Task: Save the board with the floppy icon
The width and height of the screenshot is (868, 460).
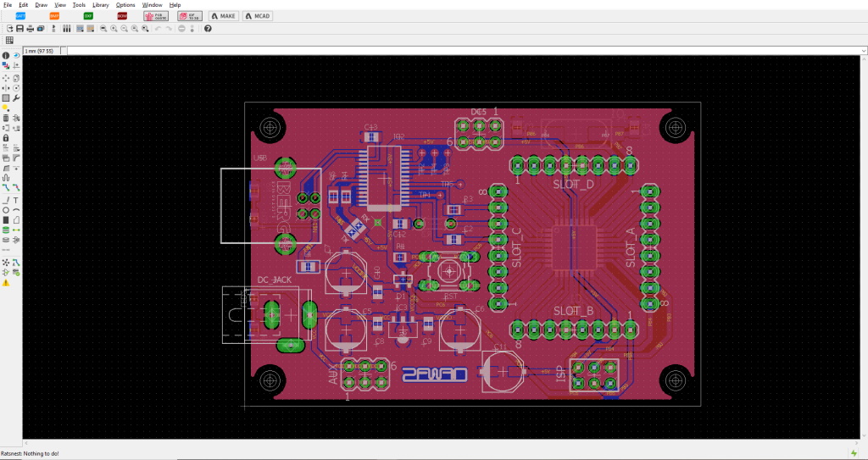Action: click(19, 29)
